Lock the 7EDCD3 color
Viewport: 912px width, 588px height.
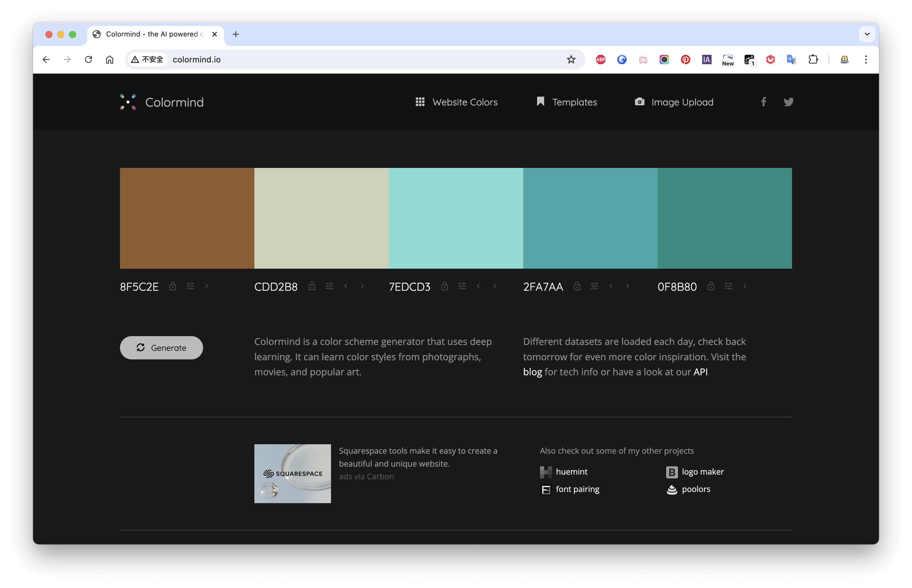(x=444, y=286)
